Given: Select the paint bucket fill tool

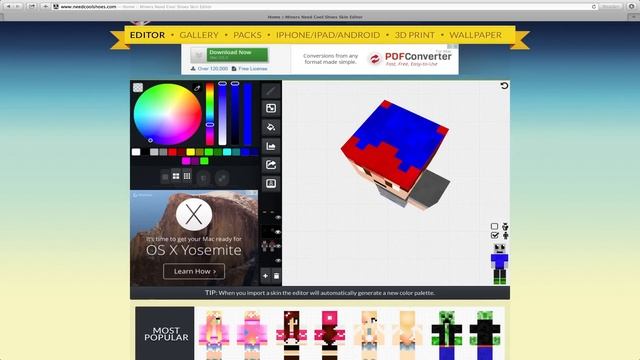Looking at the screenshot, I should click(271, 127).
